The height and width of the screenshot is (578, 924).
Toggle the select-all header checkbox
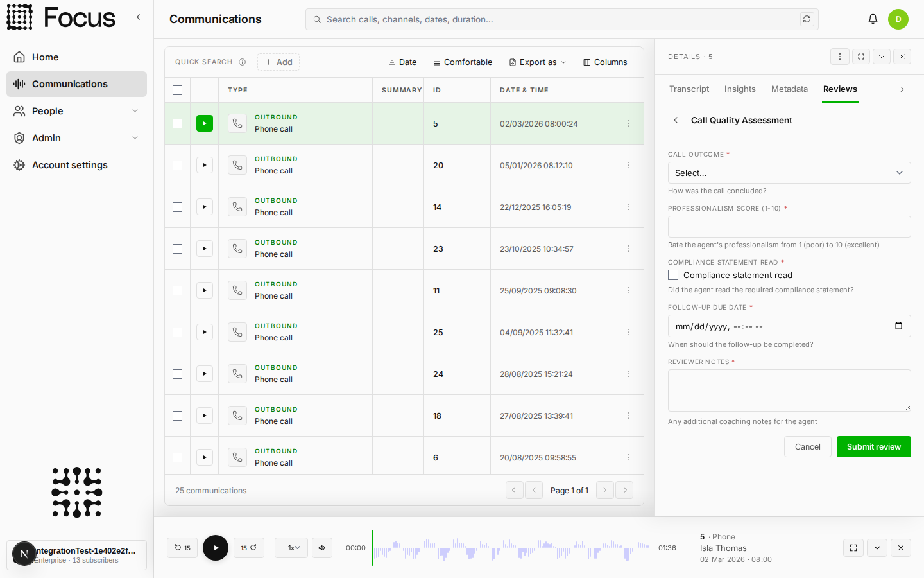click(x=178, y=90)
